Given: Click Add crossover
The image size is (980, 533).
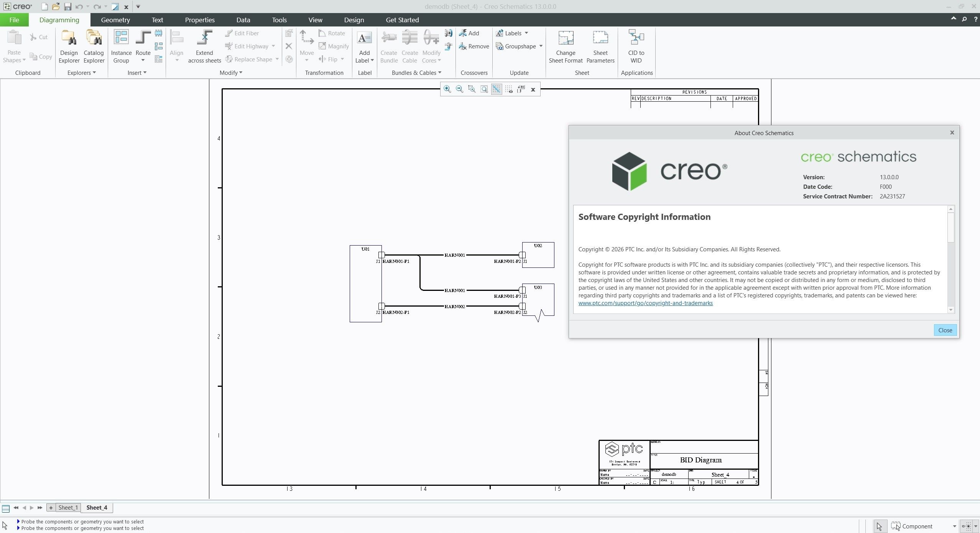Looking at the screenshot, I should coord(469,33).
